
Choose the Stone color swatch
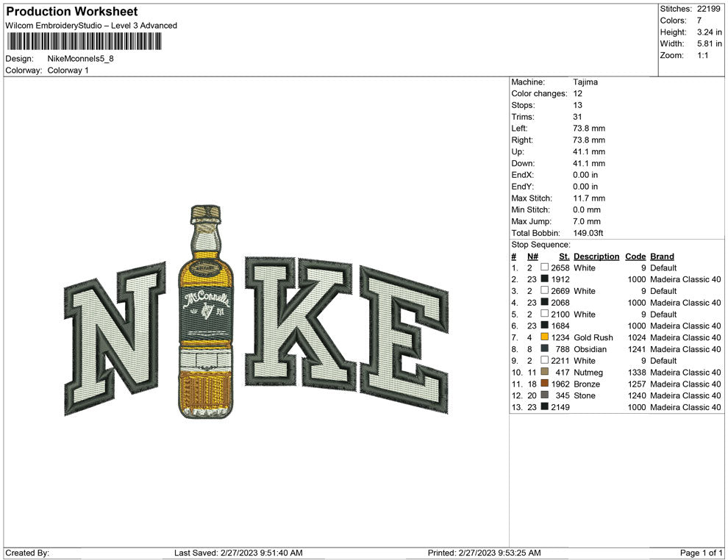(x=544, y=395)
